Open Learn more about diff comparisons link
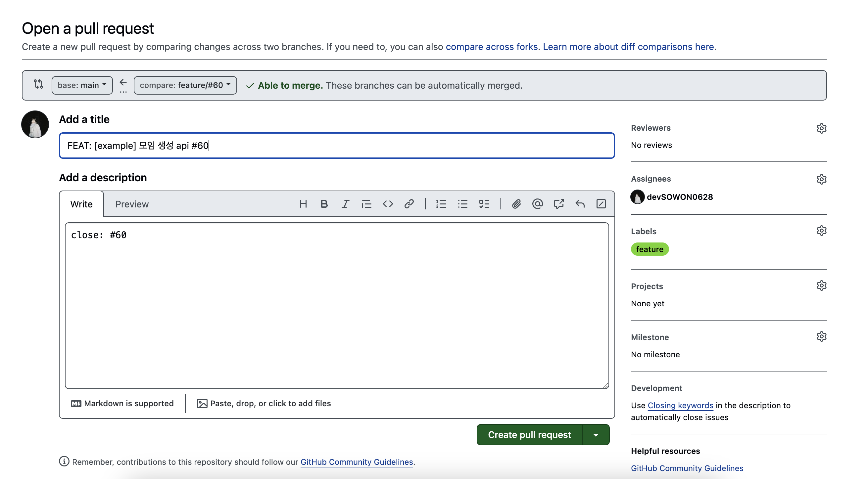The image size is (868, 479). [x=628, y=46]
